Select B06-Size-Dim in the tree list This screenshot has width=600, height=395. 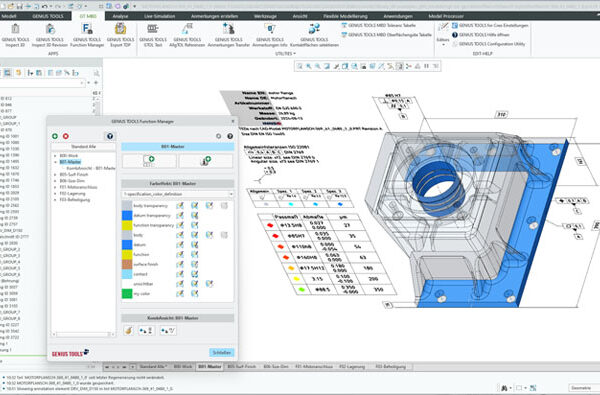click(72, 181)
